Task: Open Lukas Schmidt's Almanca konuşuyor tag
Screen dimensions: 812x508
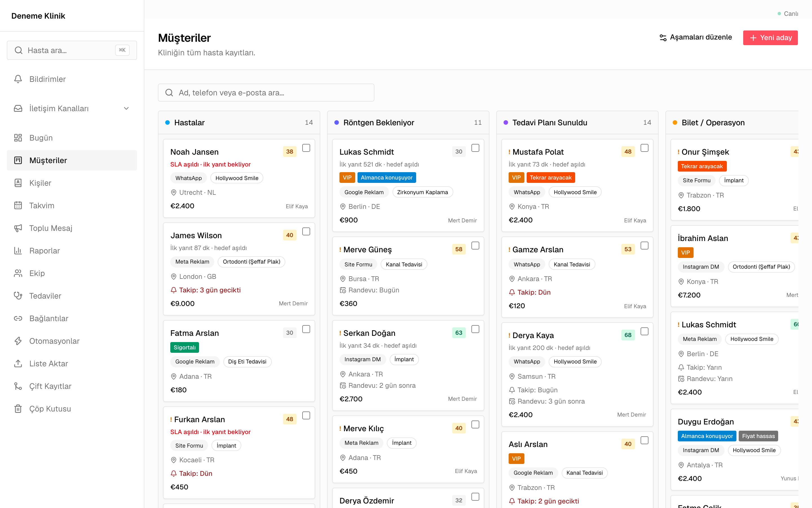Action: [x=387, y=178]
